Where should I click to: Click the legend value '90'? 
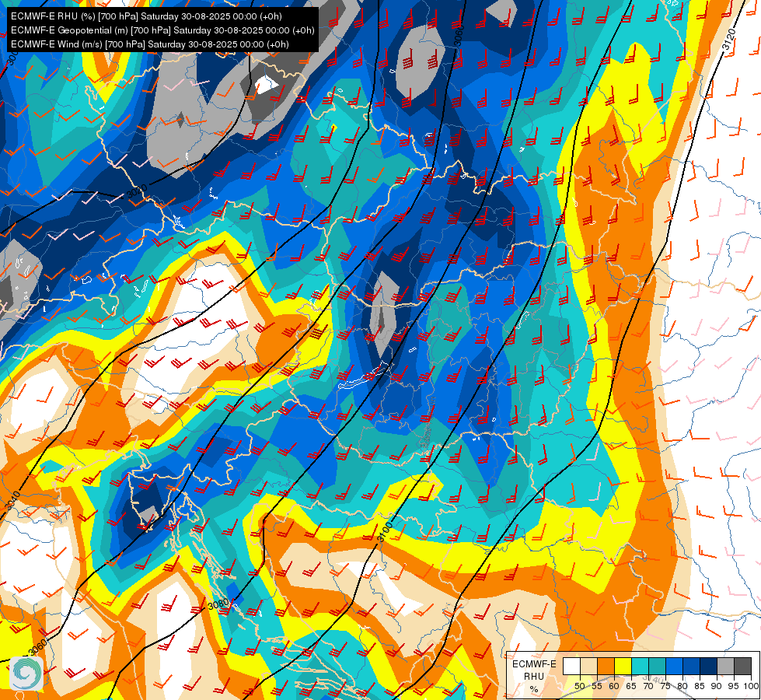click(x=717, y=687)
